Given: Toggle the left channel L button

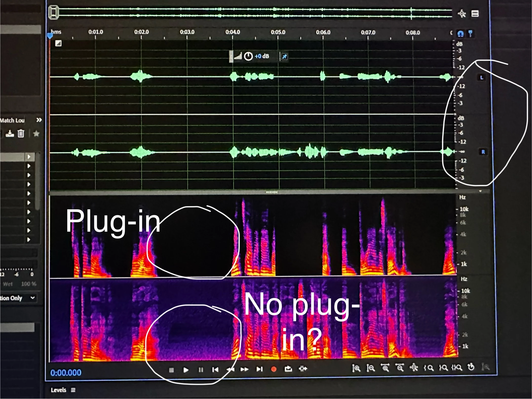Looking at the screenshot, I should tap(481, 77).
